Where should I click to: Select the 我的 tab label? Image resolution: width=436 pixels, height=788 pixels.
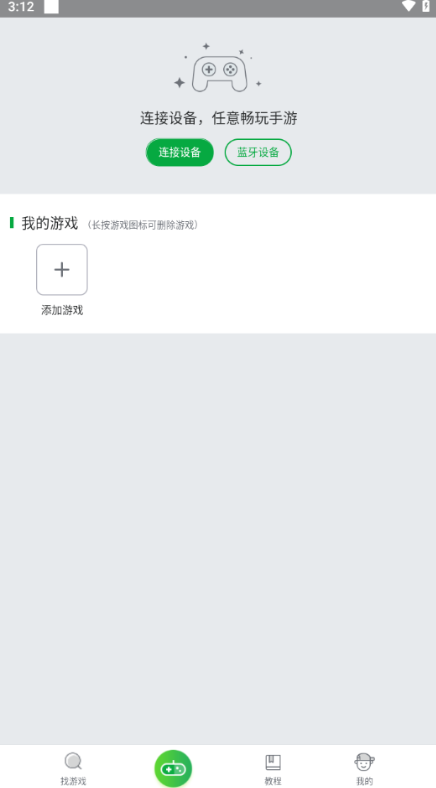coord(364,781)
